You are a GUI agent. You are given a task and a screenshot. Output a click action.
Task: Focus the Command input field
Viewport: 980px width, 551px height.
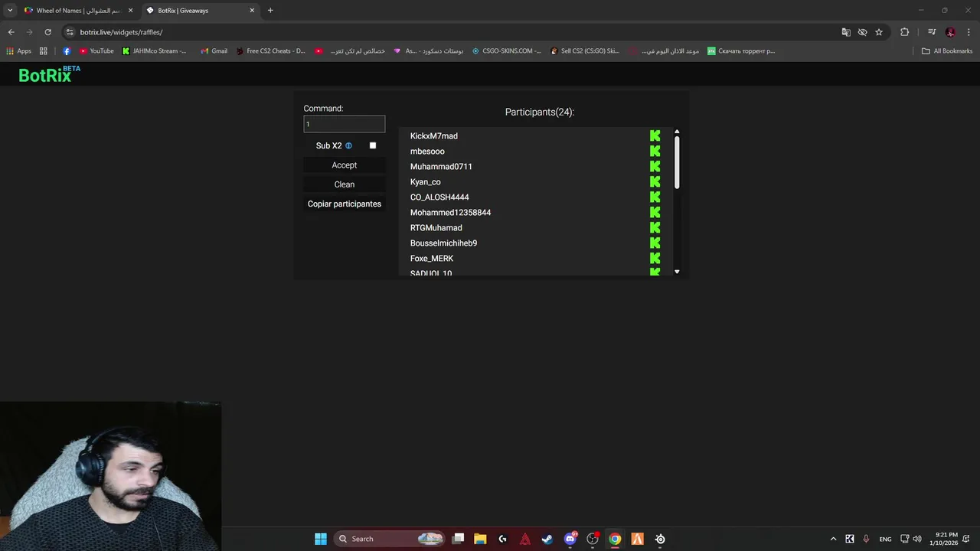coord(345,124)
